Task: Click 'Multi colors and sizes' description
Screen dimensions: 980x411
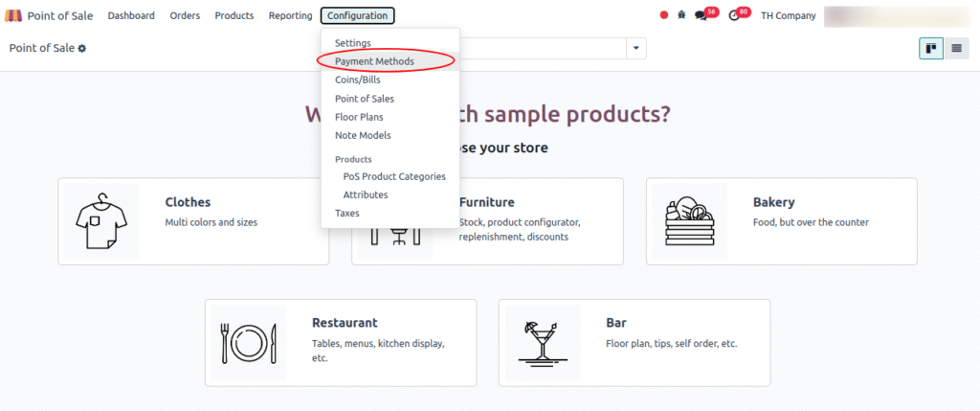Action: (212, 222)
